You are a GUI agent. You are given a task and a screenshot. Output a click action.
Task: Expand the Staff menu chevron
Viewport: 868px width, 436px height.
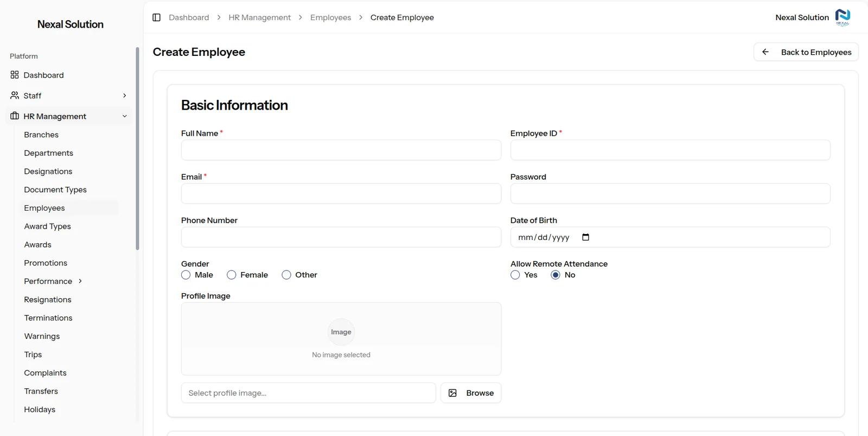coord(125,96)
